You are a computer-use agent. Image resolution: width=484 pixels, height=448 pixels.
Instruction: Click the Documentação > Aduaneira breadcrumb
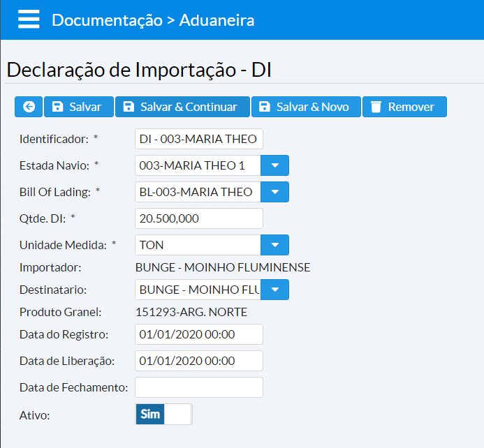click(x=153, y=20)
